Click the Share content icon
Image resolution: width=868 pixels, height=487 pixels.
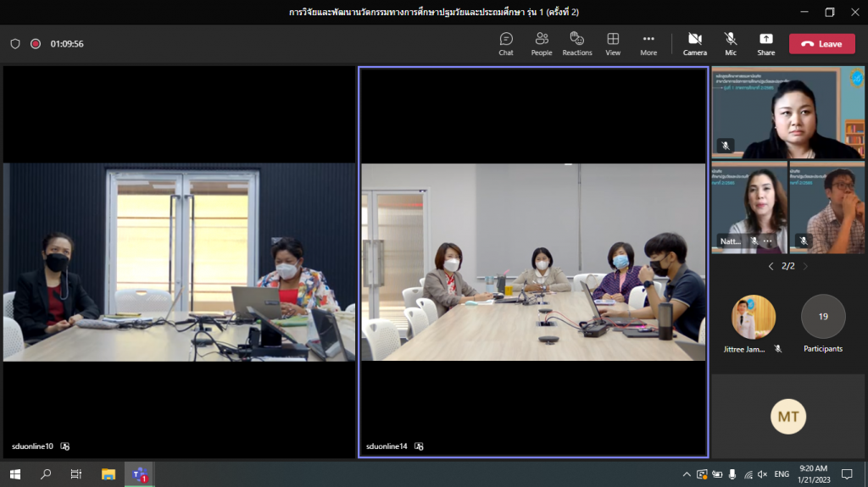(x=765, y=43)
